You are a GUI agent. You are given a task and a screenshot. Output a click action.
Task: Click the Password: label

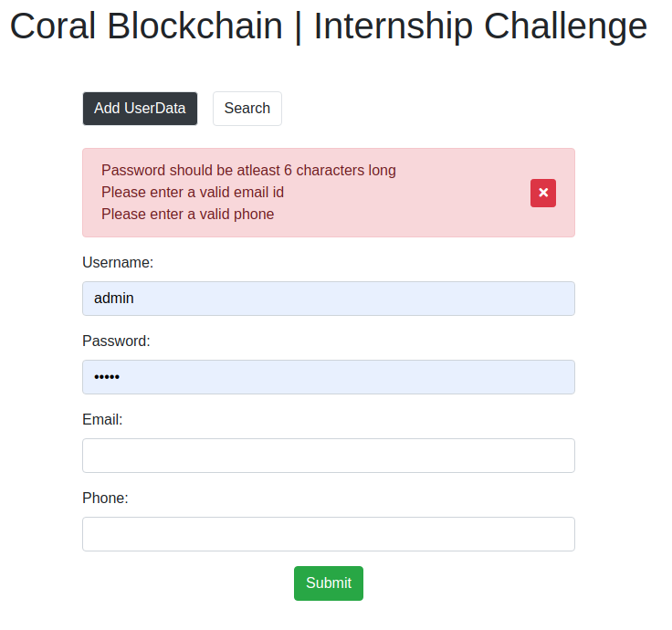tap(116, 341)
